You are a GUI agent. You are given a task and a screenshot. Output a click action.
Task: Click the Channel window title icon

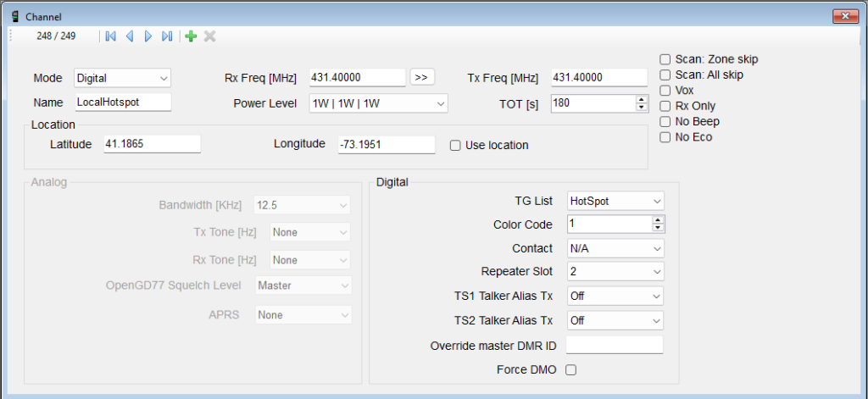pyautogui.click(x=14, y=16)
